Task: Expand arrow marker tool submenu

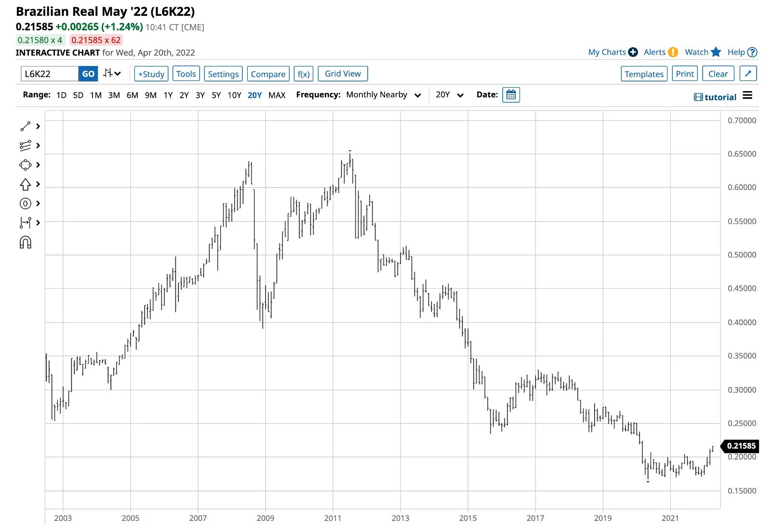Action: click(38, 184)
